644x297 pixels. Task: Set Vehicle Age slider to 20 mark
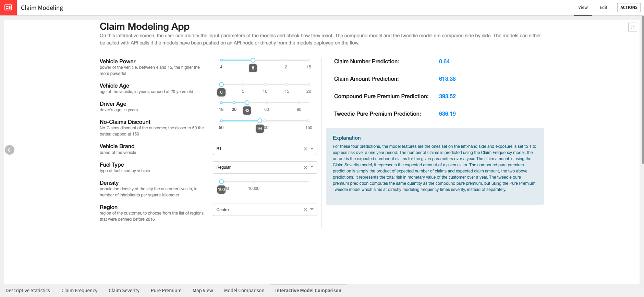[x=309, y=85]
